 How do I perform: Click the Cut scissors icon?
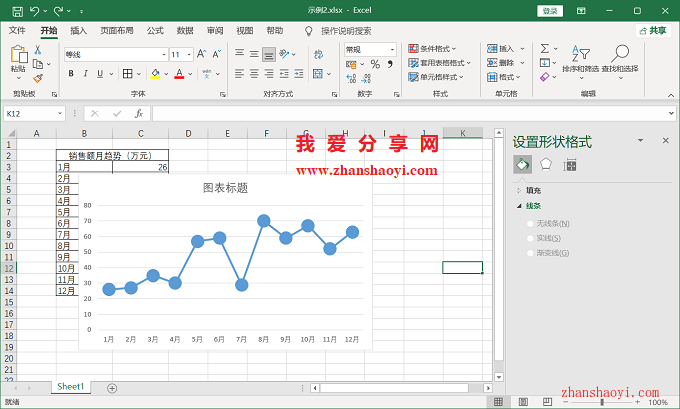38,50
